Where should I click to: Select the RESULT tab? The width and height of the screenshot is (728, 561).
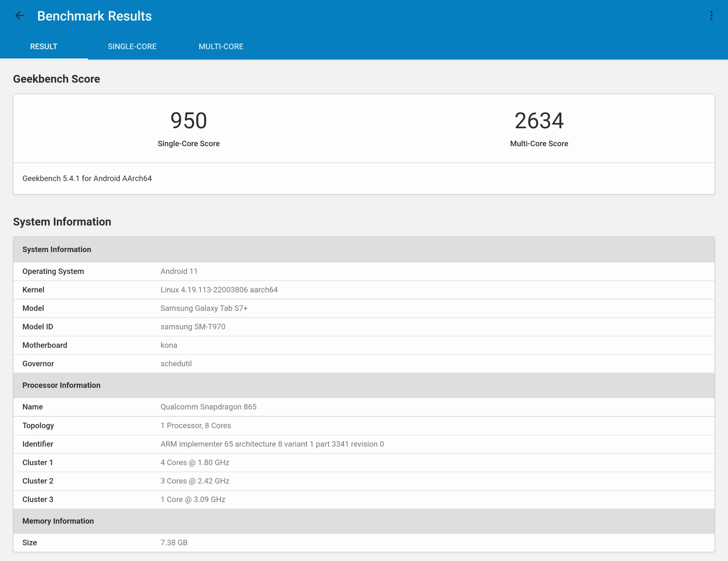(x=43, y=46)
